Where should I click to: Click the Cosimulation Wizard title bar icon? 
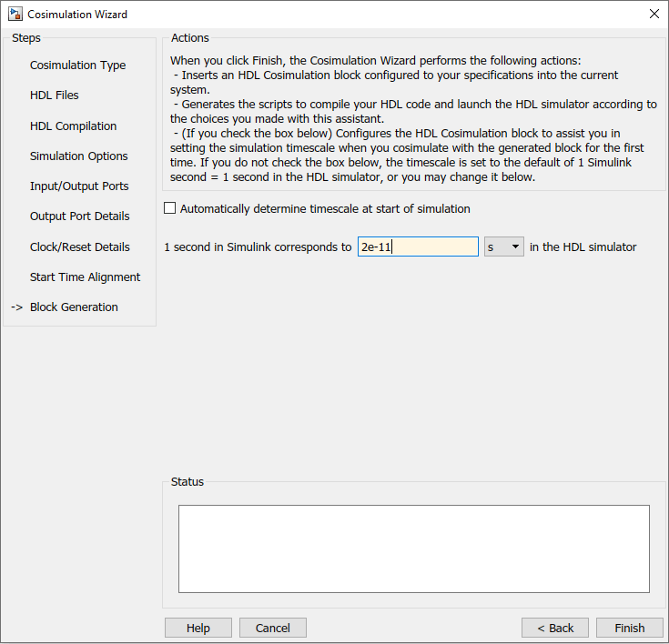[x=15, y=15]
